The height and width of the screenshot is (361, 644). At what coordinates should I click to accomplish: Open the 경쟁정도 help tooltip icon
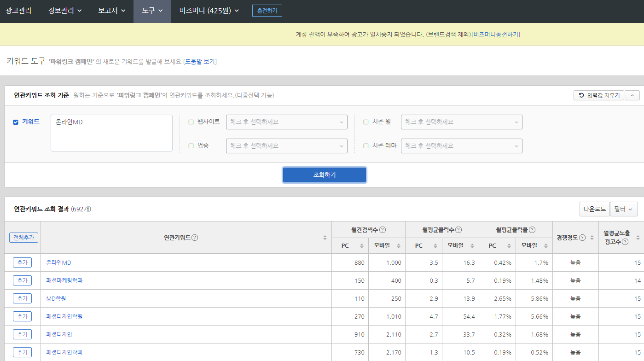point(582,238)
